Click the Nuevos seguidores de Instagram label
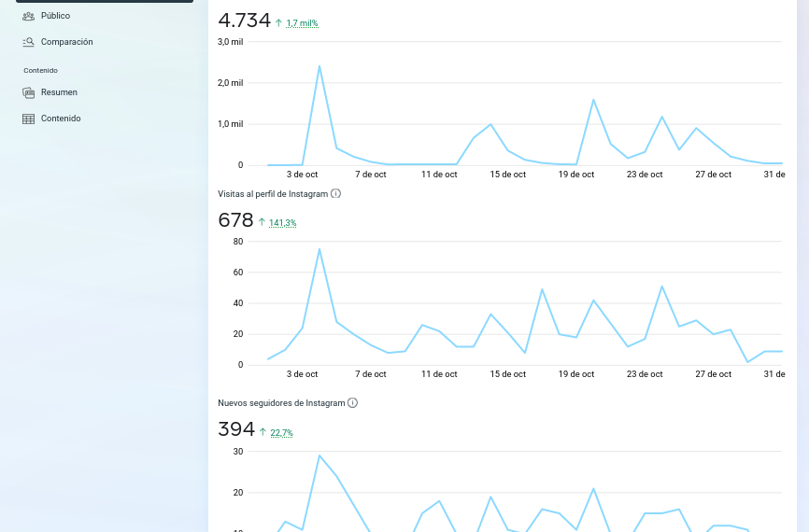Image resolution: width=809 pixels, height=532 pixels. click(x=281, y=403)
